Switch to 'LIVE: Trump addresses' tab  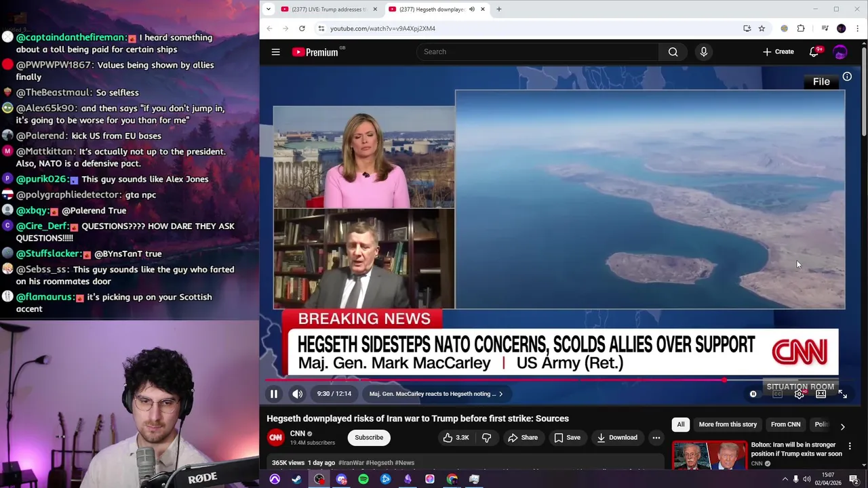pos(329,9)
